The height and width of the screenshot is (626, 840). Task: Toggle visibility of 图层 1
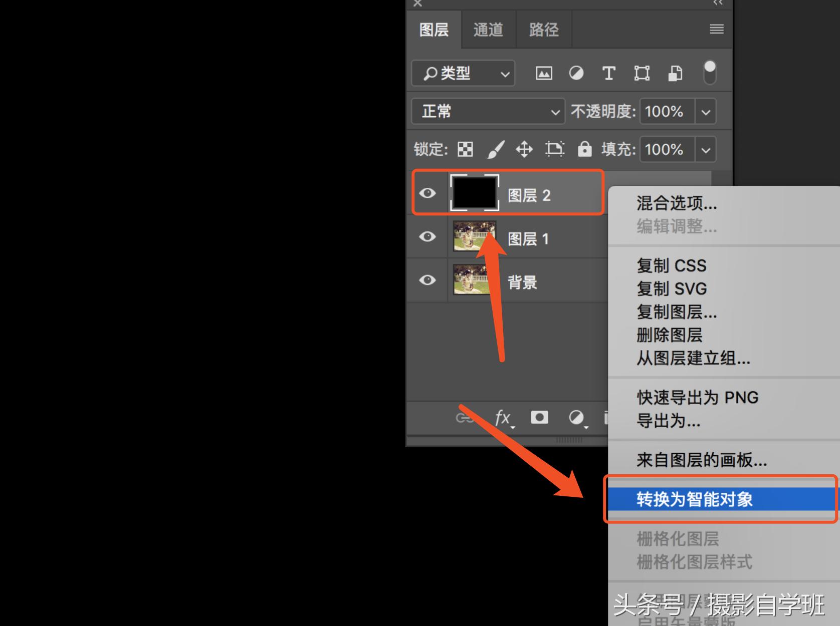(428, 237)
